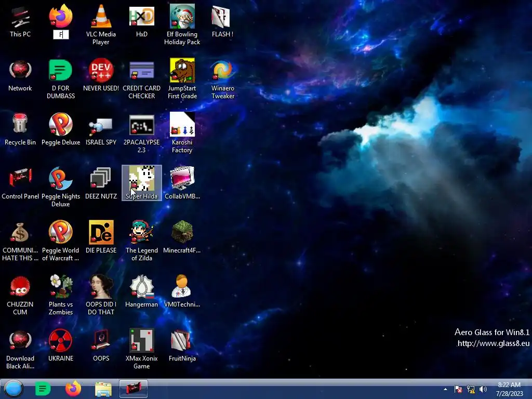The height and width of the screenshot is (399, 532).
Task: Open the green chat app on taskbar
Action: (43, 389)
